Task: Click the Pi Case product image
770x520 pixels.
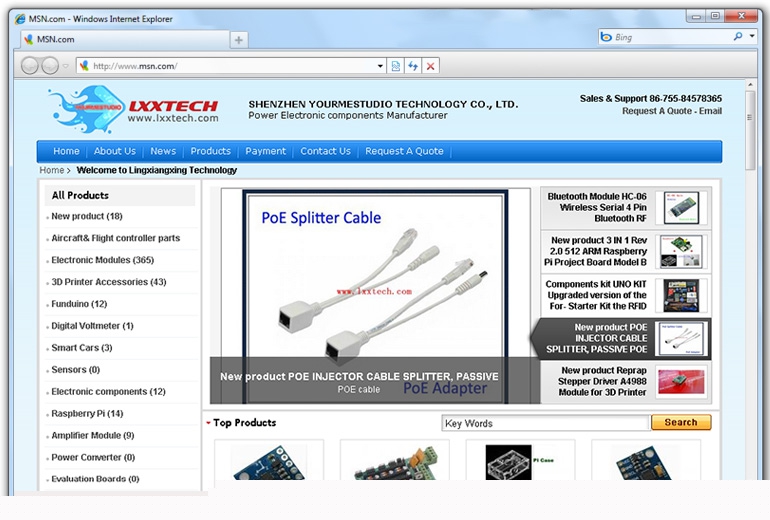Action: coord(520,463)
